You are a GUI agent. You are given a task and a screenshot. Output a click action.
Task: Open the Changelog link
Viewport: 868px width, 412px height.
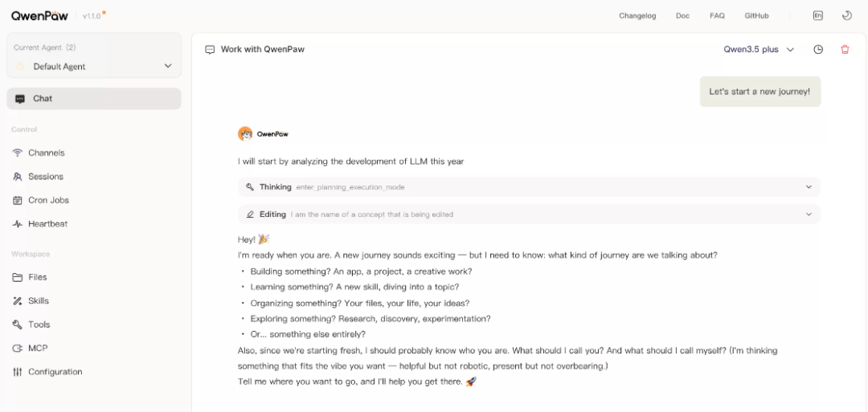coord(637,15)
